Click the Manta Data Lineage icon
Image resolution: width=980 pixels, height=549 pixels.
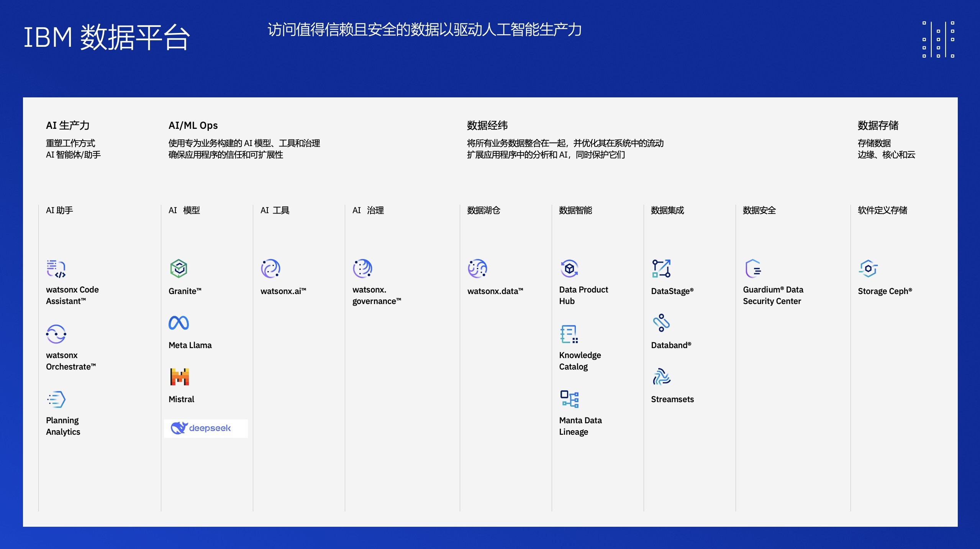click(569, 399)
